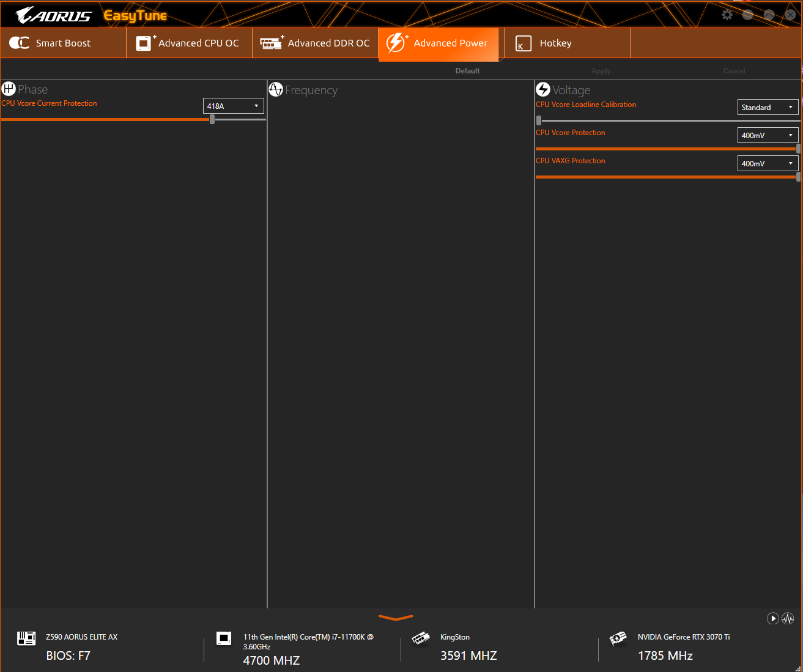Click the Z590 AORUS ELITE AX text
Viewport: 803px width, 672px height.
[81, 637]
